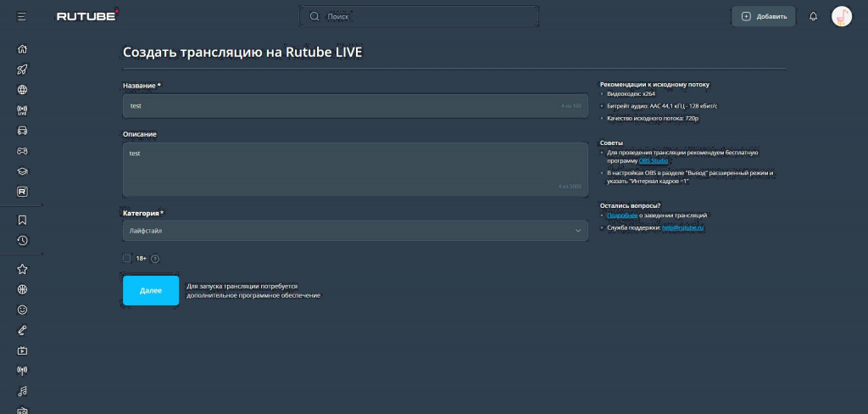Focus the Описание text area
The width and height of the screenshot is (868, 414).
pos(355,170)
